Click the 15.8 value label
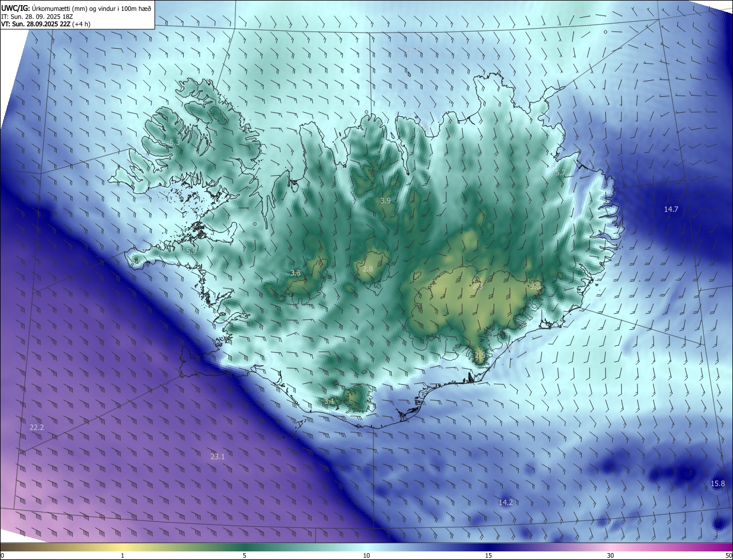Viewport: 733px width, 560px height. coord(718,484)
